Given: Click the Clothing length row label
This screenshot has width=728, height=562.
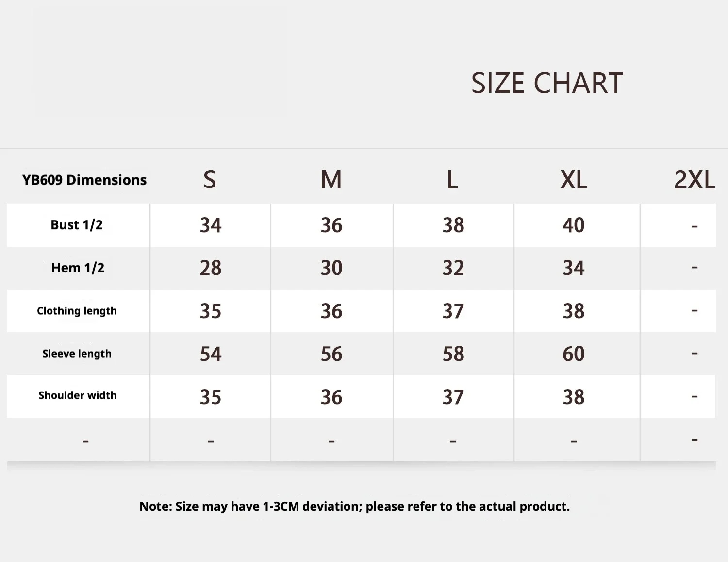Looking at the screenshot, I should 77,311.
